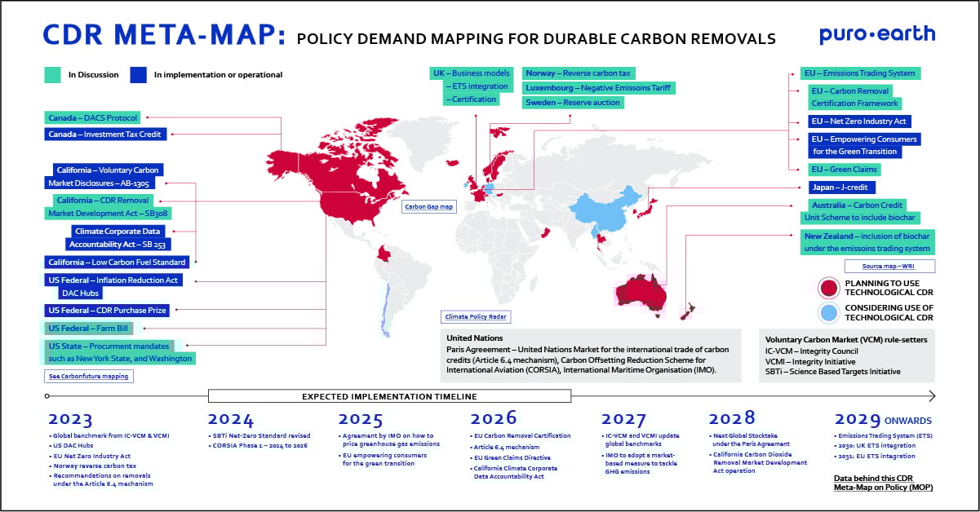The image size is (980, 512).
Task: Open the 'Carbon Gap map' link
Action: [x=428, y=207]
